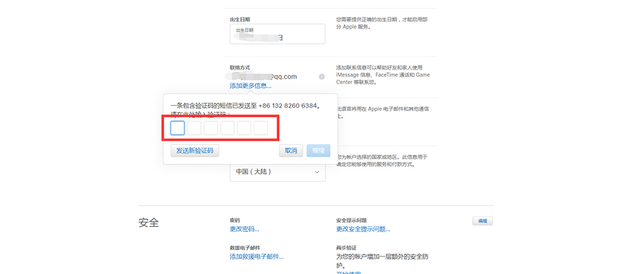The height and width of the screenshot is (274, 644).
Task: Click the sixth verification code digit box
Action: [x=260, y=128]
